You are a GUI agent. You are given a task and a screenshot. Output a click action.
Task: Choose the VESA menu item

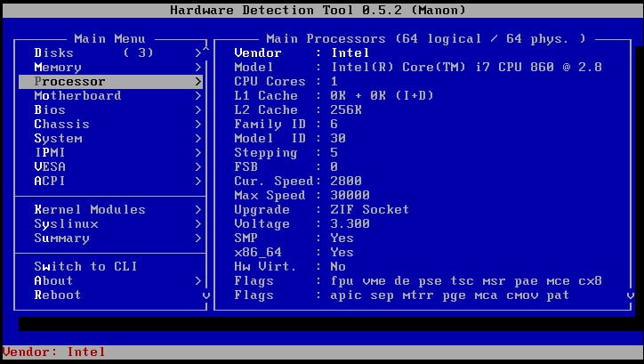pos(110,166)
